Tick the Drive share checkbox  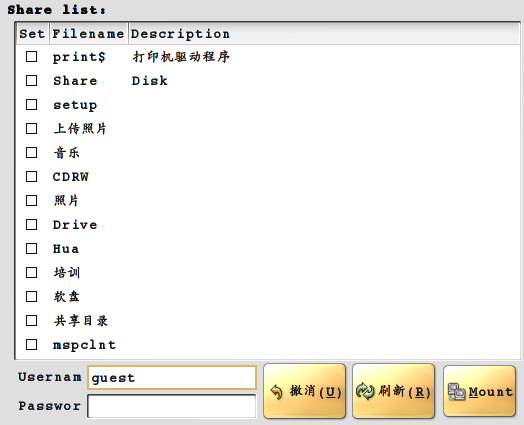tap(31, 225)
